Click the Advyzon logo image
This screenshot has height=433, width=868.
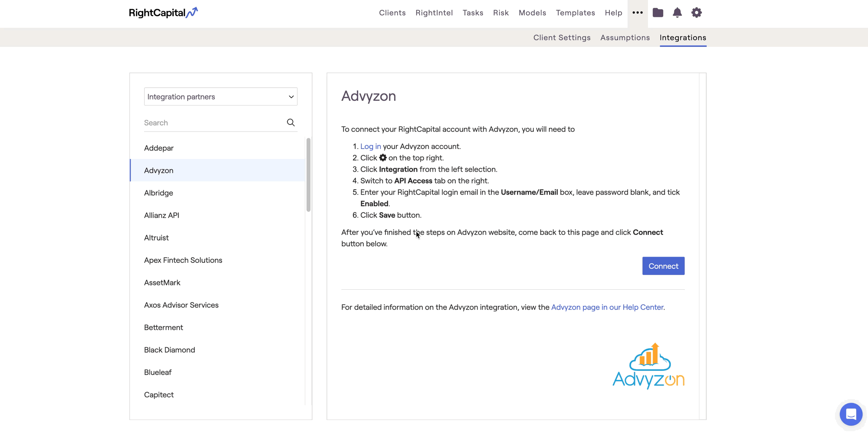click(x=648, y=366)
